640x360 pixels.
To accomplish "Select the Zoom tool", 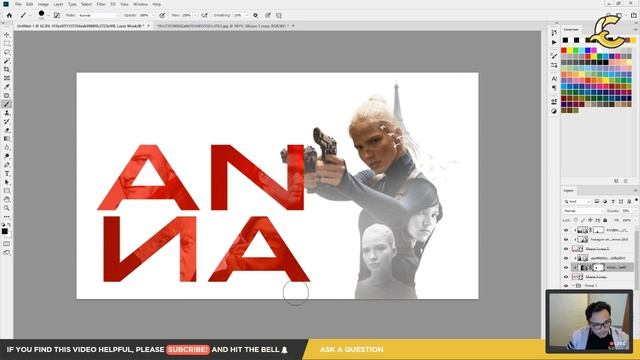I will [x=7, y=208].
